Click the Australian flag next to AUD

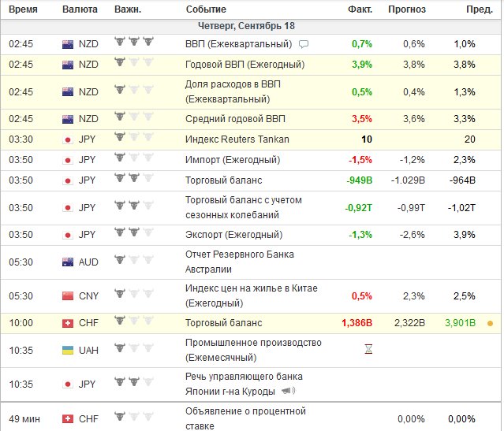tap(68, 262)
